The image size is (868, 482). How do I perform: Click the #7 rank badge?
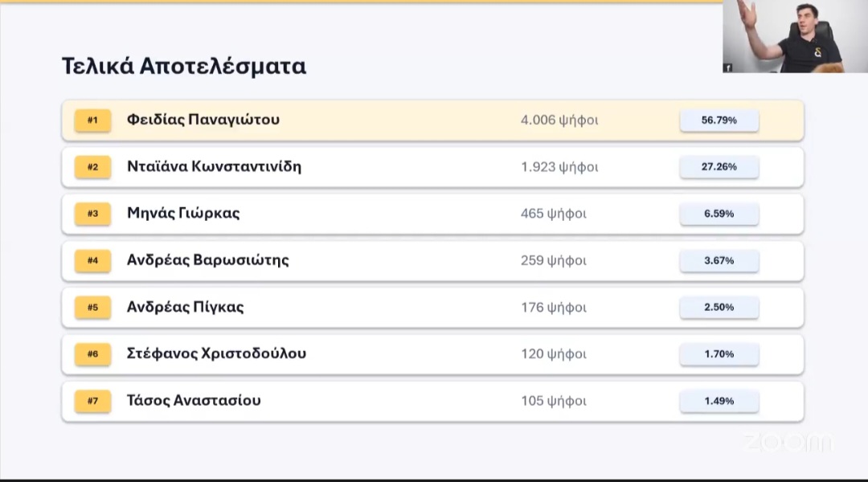click(92, 400)
